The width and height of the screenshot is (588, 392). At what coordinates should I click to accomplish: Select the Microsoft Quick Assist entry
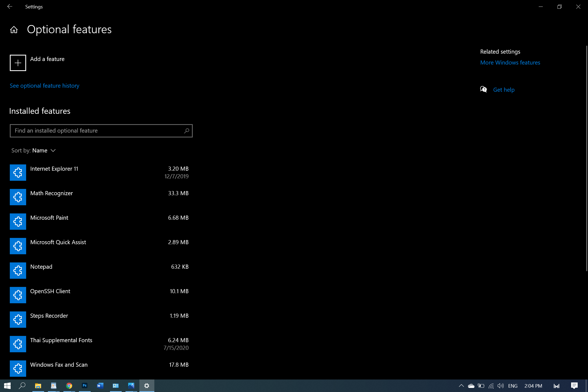(x=101, y=246)
